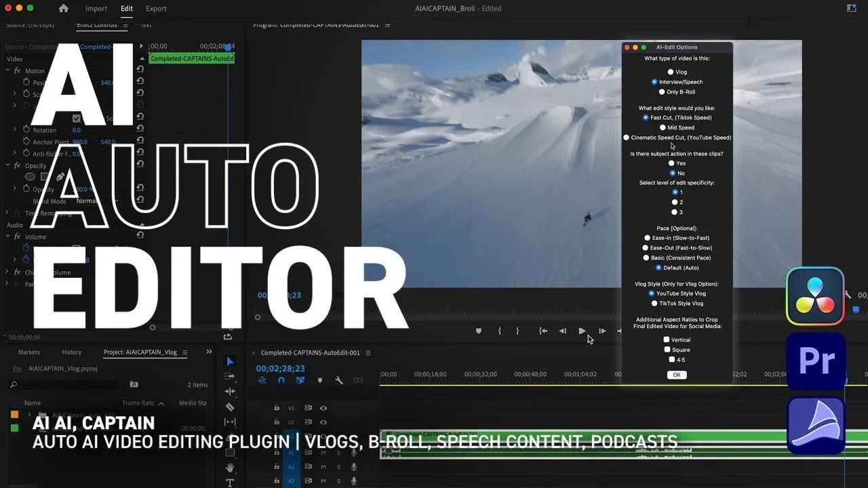
Task: Toggle Sync Lock on the V3 track
Action: tap(308, 408)
